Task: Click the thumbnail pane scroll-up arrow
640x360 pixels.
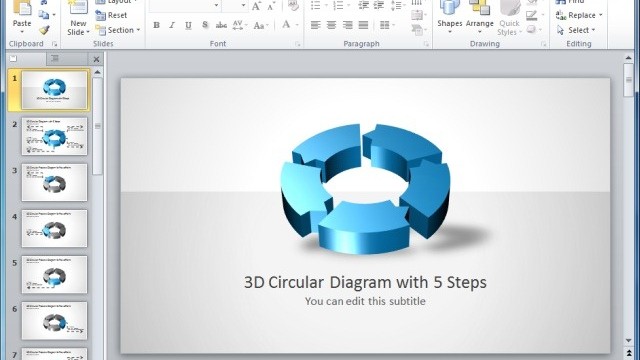Action: tap(98, 72)
